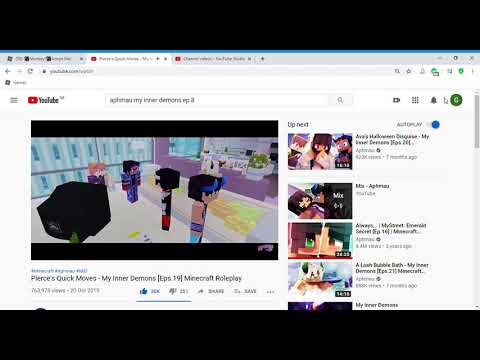Click the address bar URL
Image resolution: width=480 pixels, height=360 pixels.
point(72,71)
